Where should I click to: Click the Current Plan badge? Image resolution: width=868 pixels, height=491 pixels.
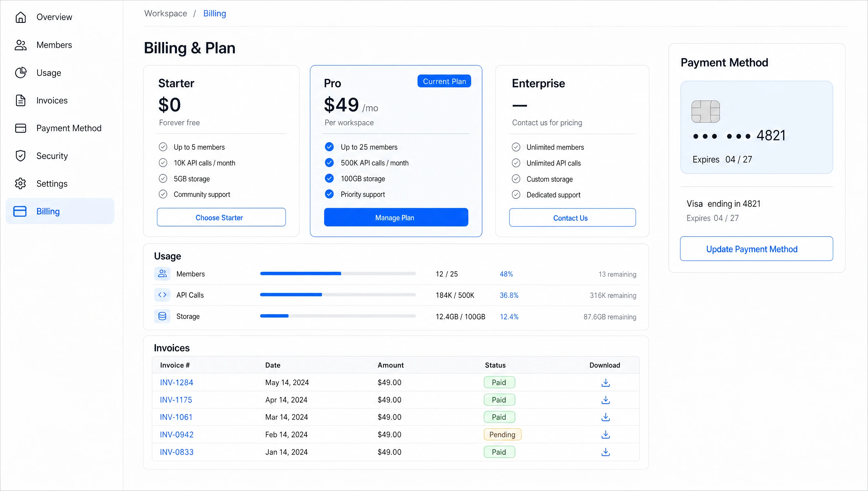coord(444,81)
